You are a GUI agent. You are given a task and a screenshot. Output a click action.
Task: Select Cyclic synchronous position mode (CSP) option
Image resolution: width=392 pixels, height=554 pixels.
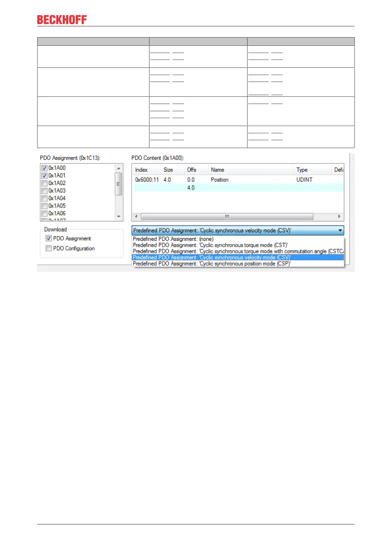pyautogui.click(x=238, y=264)
